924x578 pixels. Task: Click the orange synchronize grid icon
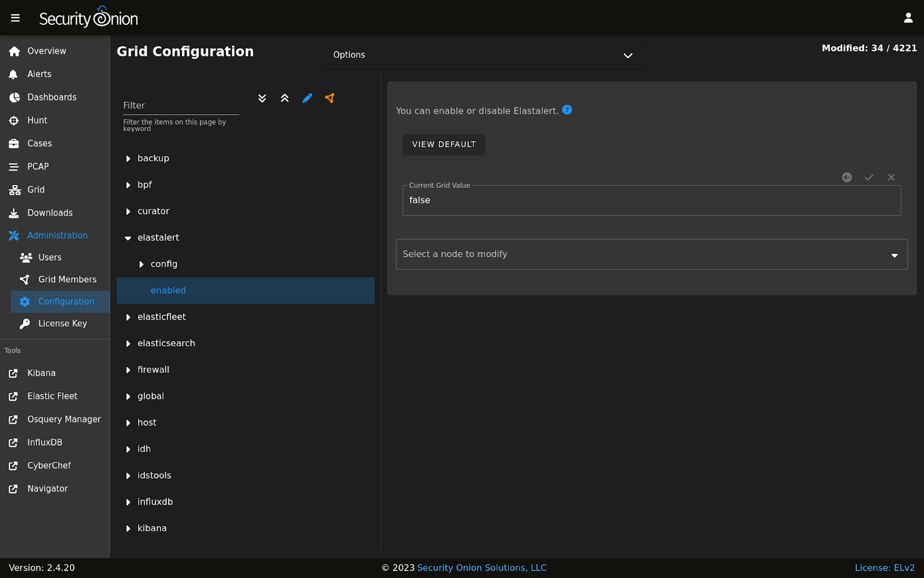(330, 98)
